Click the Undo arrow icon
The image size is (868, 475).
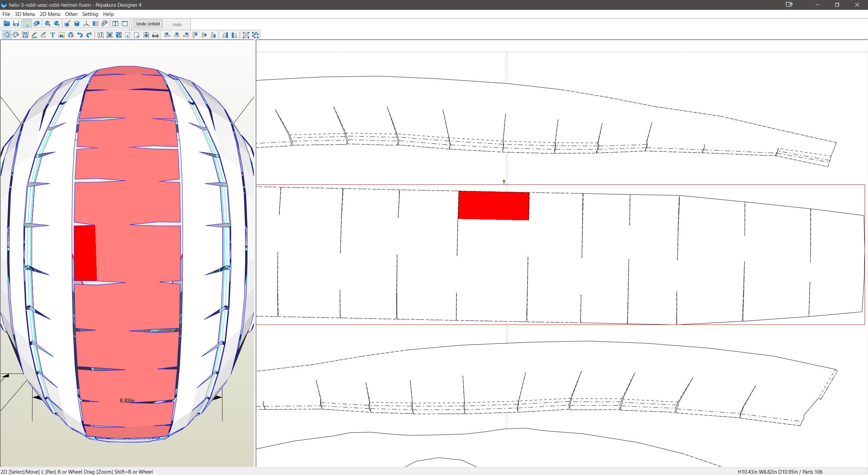[x=80, y=35]
